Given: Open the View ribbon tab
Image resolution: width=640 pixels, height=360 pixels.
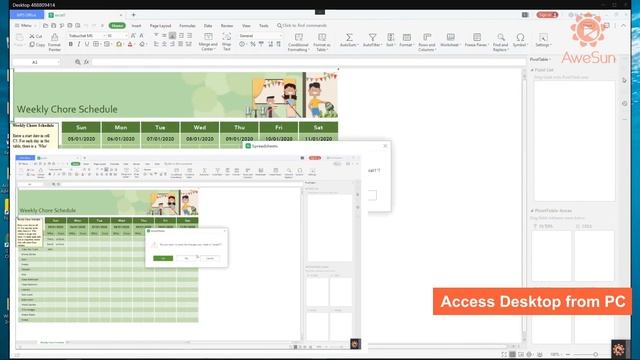Looking at the screenshot, I should (246, 26).
